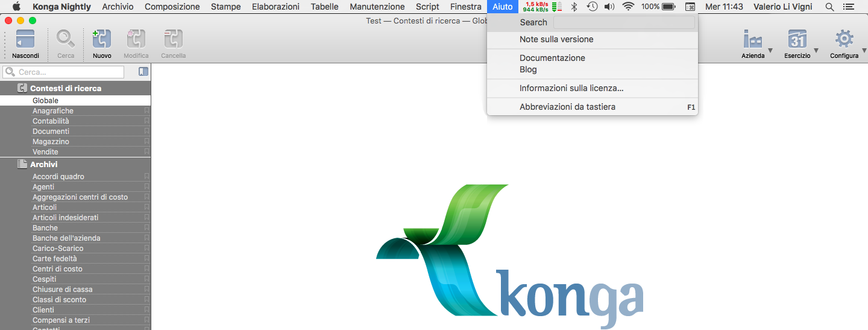Toggle bookmark on the Clienti row
868x330 pixels.
pos(146,310)
